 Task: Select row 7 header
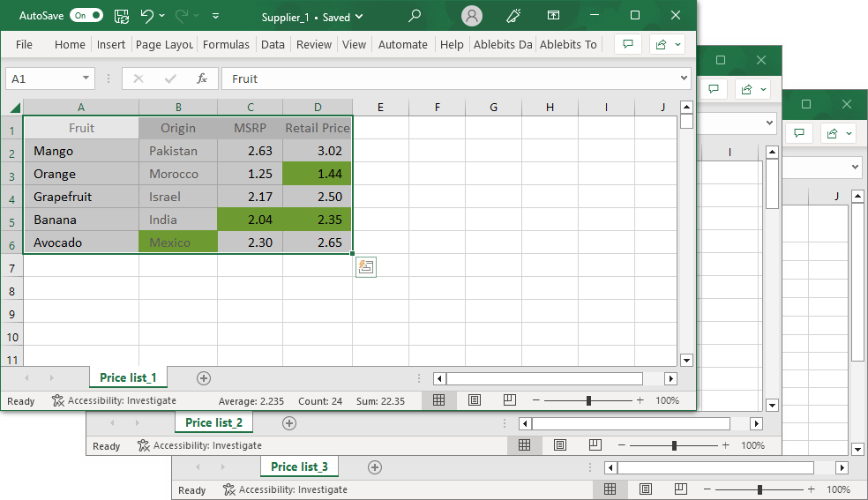click(x=11, y=269)
